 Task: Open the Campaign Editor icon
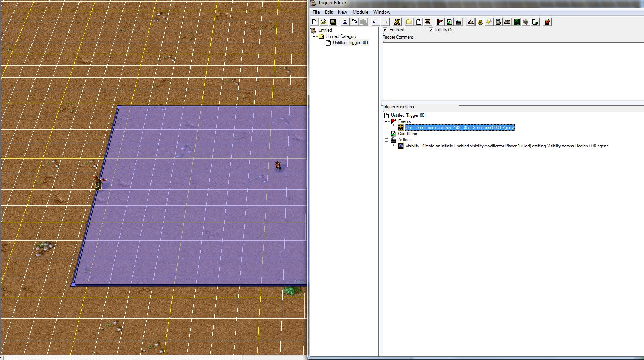[507, 22]
